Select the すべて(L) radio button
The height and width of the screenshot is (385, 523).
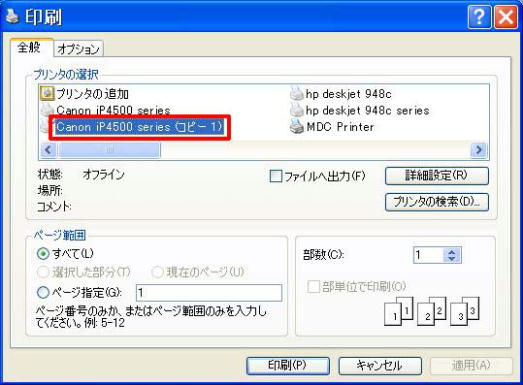[43, 254]
